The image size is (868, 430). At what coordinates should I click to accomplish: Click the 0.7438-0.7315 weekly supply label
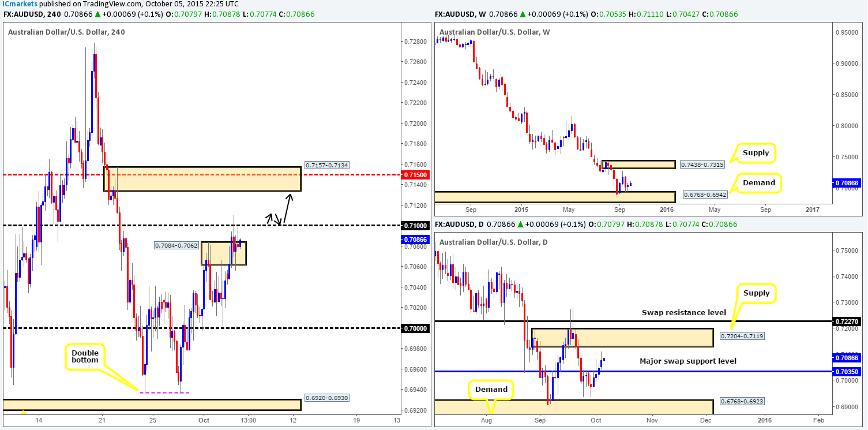pyautogui.click(x=704, y=164)
